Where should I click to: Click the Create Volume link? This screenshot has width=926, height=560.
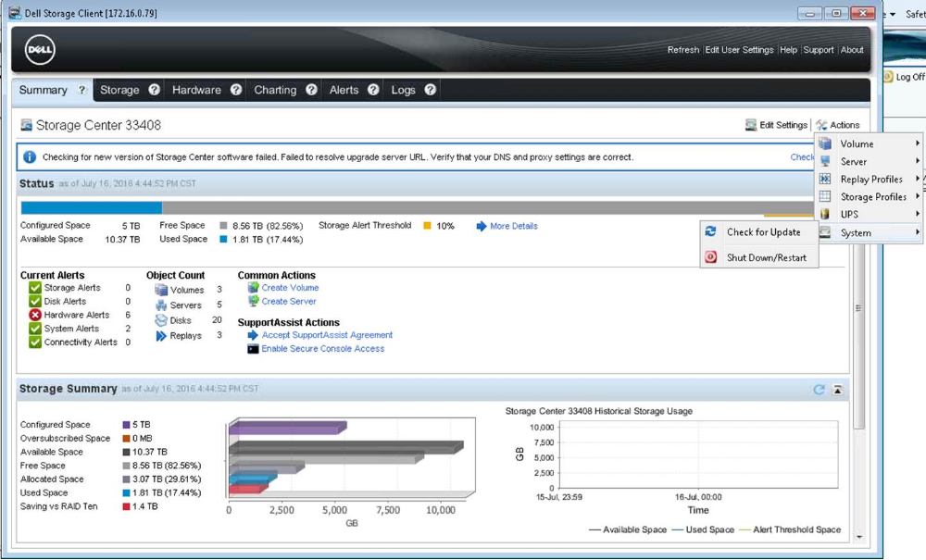[x=290, y=287]
